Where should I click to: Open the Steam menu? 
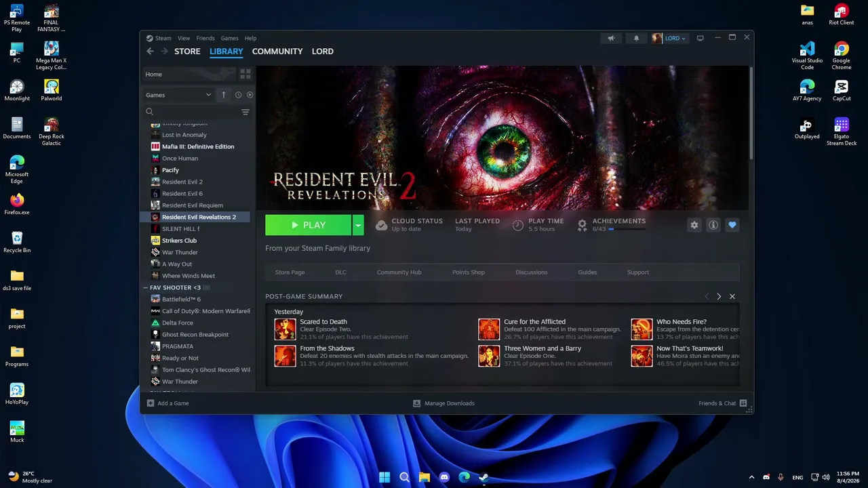[163, 39]
